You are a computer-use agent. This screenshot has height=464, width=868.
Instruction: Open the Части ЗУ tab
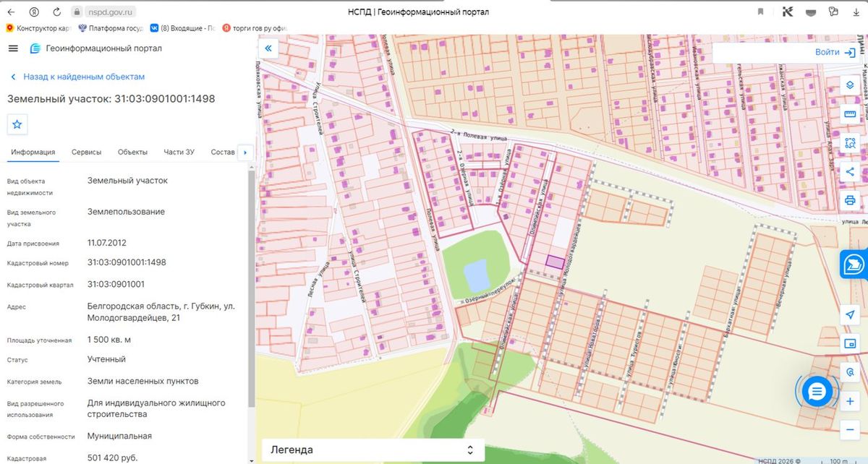coord(179,152)
